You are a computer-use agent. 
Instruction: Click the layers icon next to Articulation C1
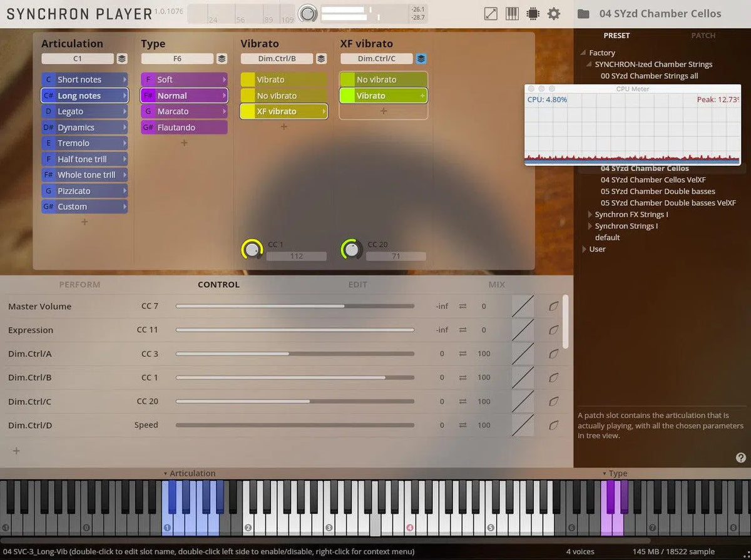coord(122,59)
